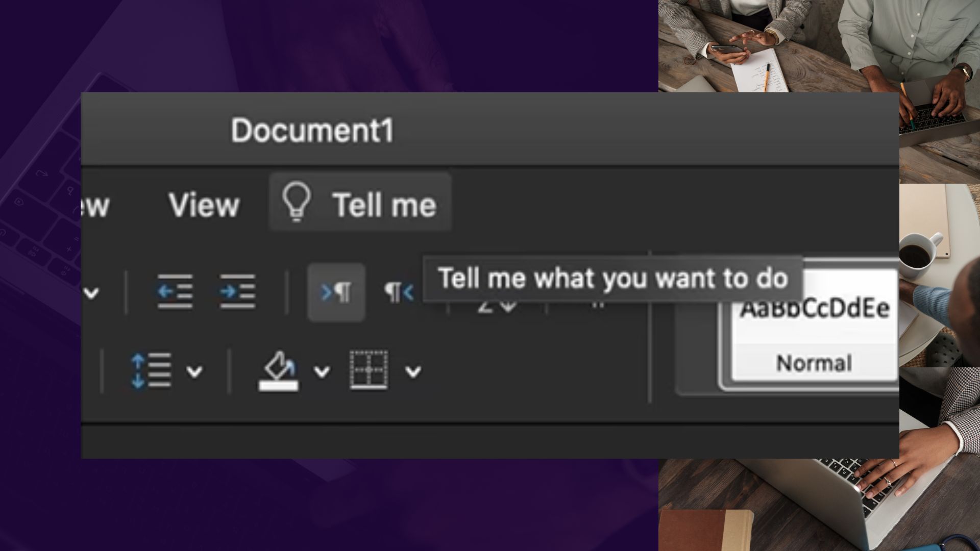Click the Document1 window title
The width and height of the screenshot is (980, 551).
[312, 131]
